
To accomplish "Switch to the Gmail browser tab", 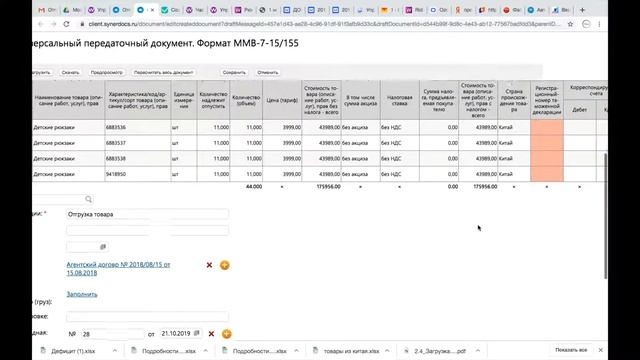I will 47,10.
